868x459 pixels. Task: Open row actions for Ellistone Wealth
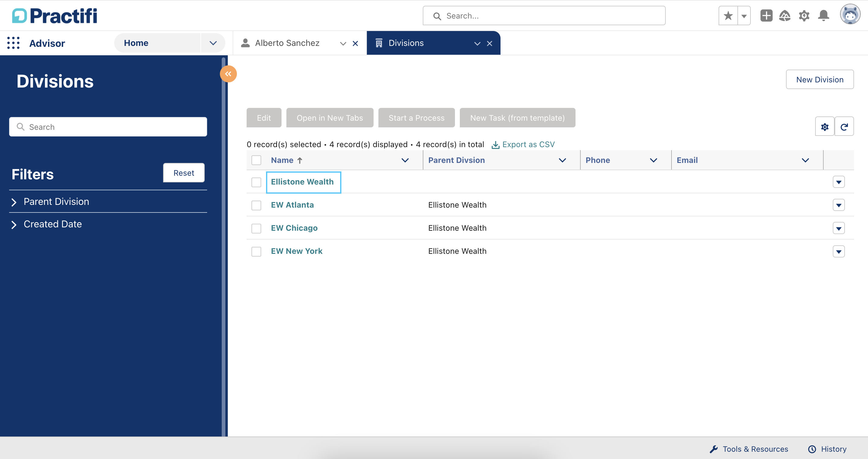tap(838, 182)
